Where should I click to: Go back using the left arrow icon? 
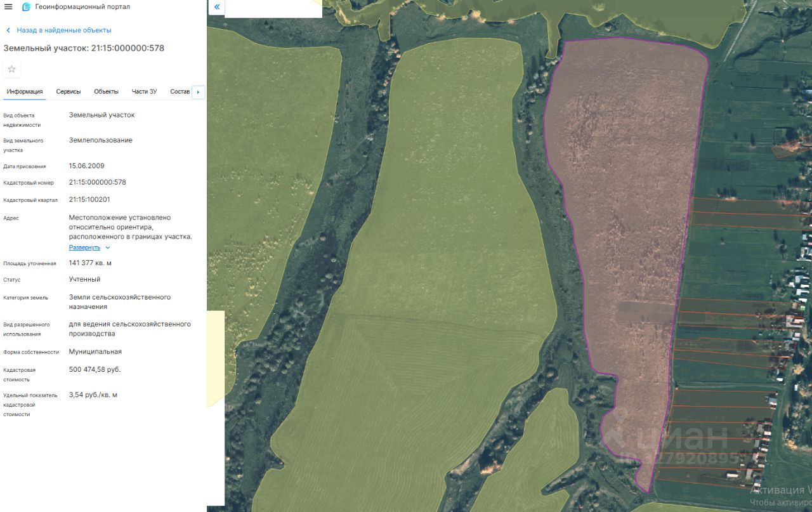pyautogui.click(x=8, y=30)
